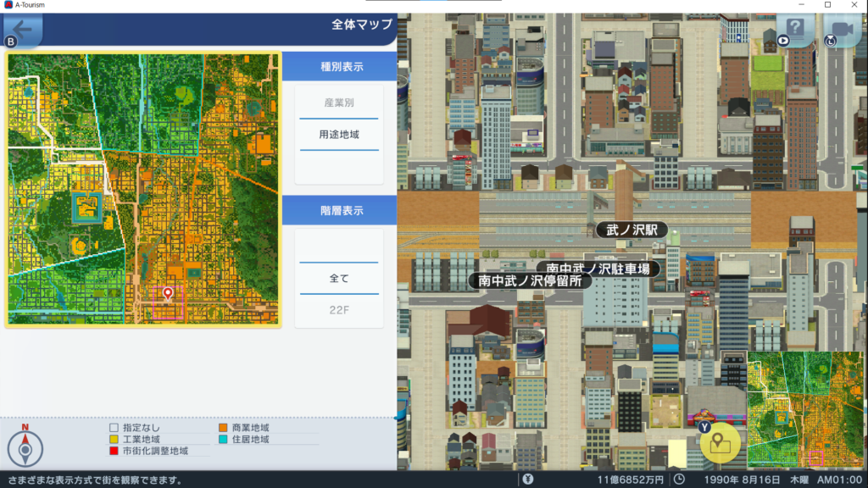Click the clock icon in status bar
868x488 pixels.
(x=679, y=480)
